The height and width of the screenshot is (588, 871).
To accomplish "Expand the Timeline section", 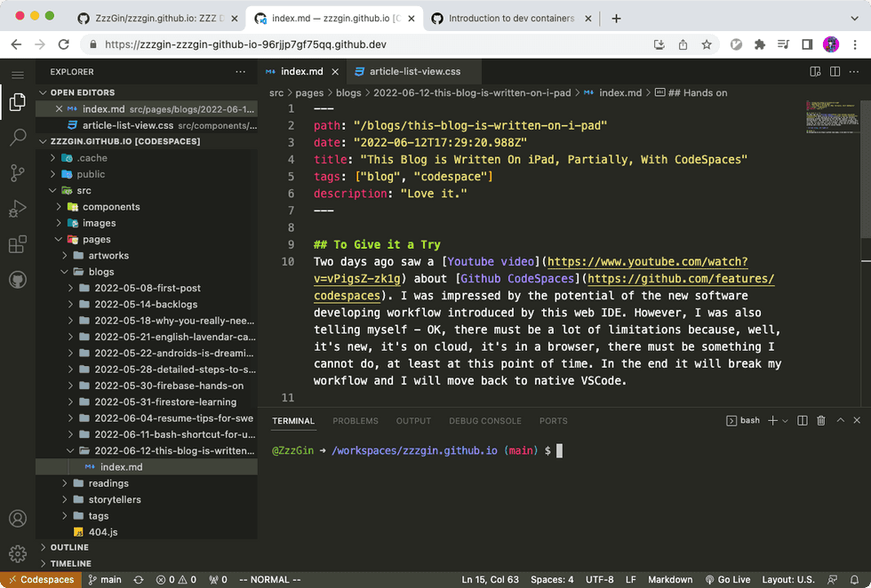I will (x=147, y=563).
